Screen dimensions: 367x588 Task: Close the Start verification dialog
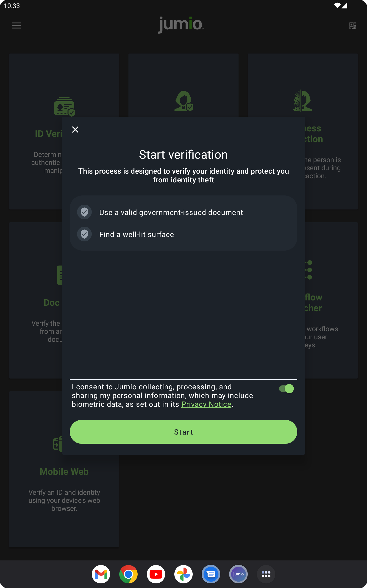pyautogui.click(x=75, y=130)
